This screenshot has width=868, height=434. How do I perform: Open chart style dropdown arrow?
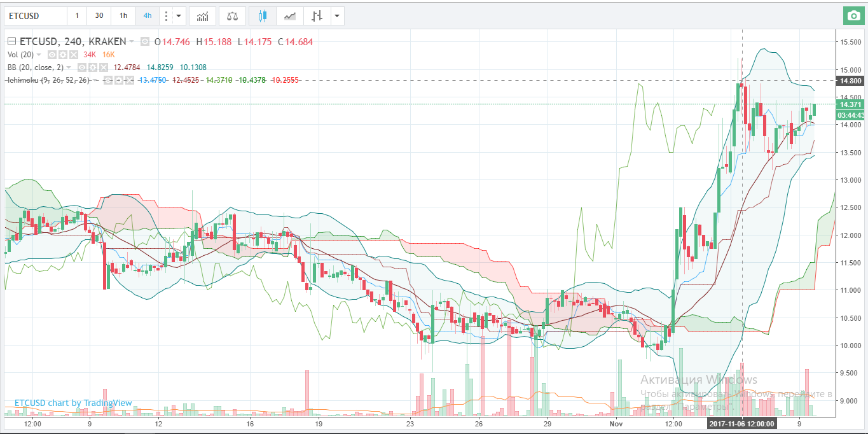(336, 16)
